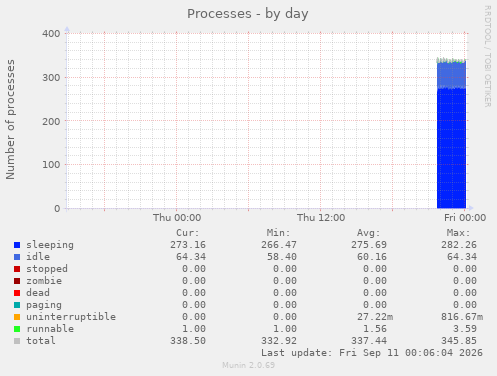
Task: Click the 'Munin 2.0.69' footer text
Action: [x=248, y=365]
